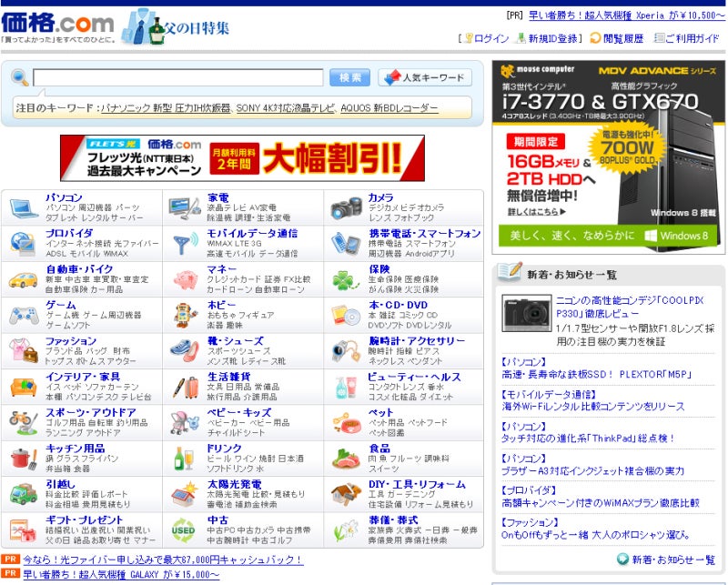Open the PLEXTOR M5P SSD news link
Viewport: 728px width, 585px height.
pyautogui.click(x=597, y=374)
